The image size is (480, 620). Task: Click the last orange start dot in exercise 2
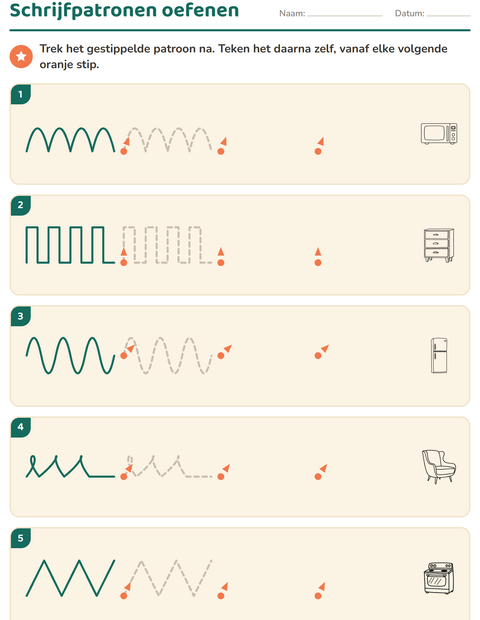pos(318,262)
